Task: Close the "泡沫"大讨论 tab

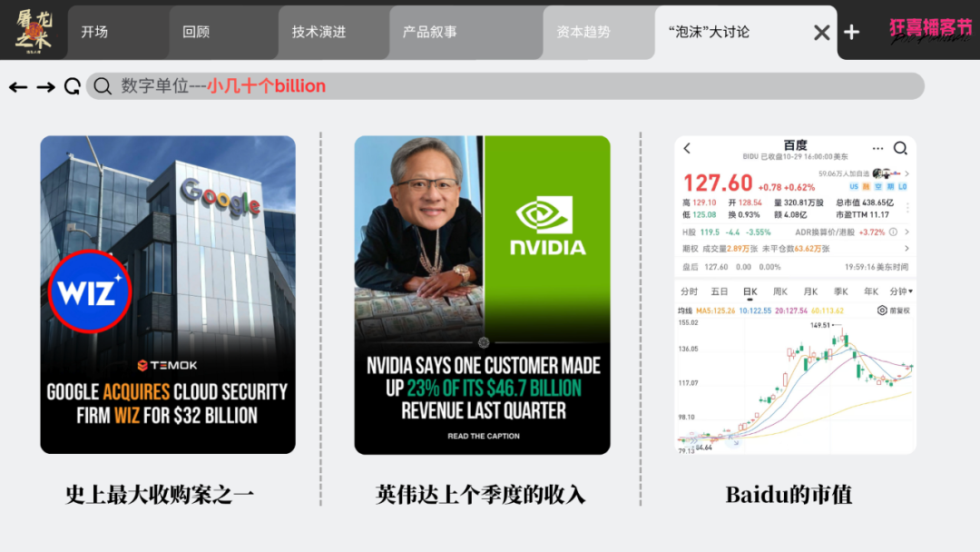Action: 821,33
